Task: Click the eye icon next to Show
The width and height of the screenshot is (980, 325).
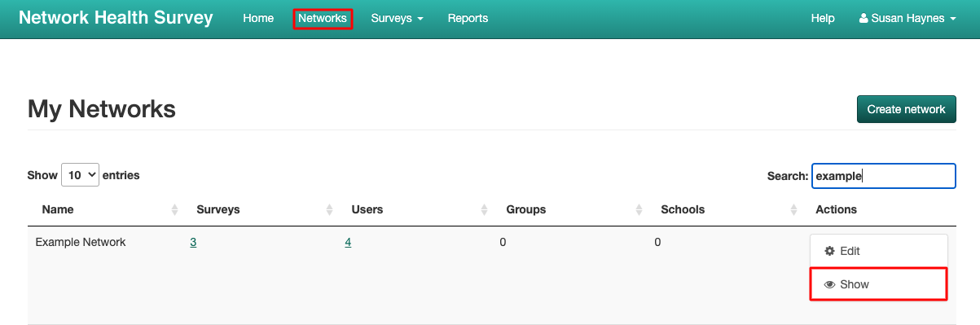Action: point(830,285)
